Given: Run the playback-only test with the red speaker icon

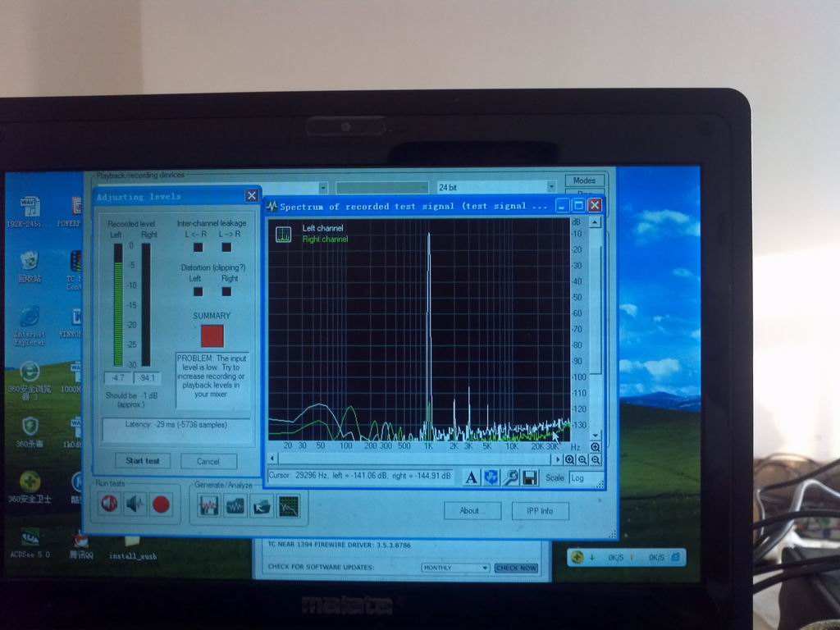Looking at the screenshot, I should (109, 504).
